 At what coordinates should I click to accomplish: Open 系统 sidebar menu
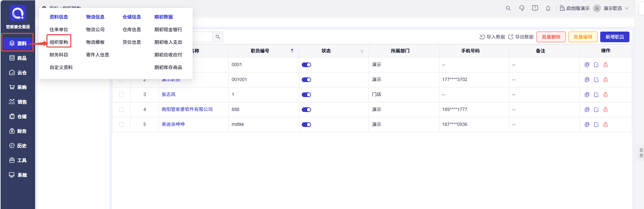click(18, 175)
